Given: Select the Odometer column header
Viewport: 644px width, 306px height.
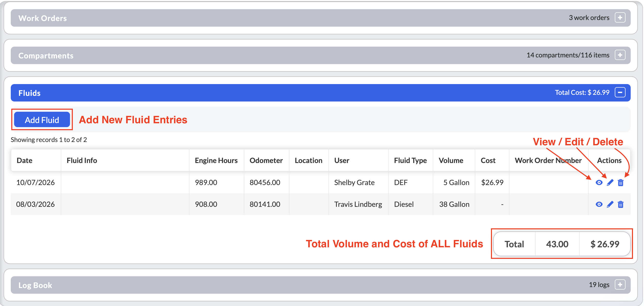Looking at the screenshot, I should [266, 160].
